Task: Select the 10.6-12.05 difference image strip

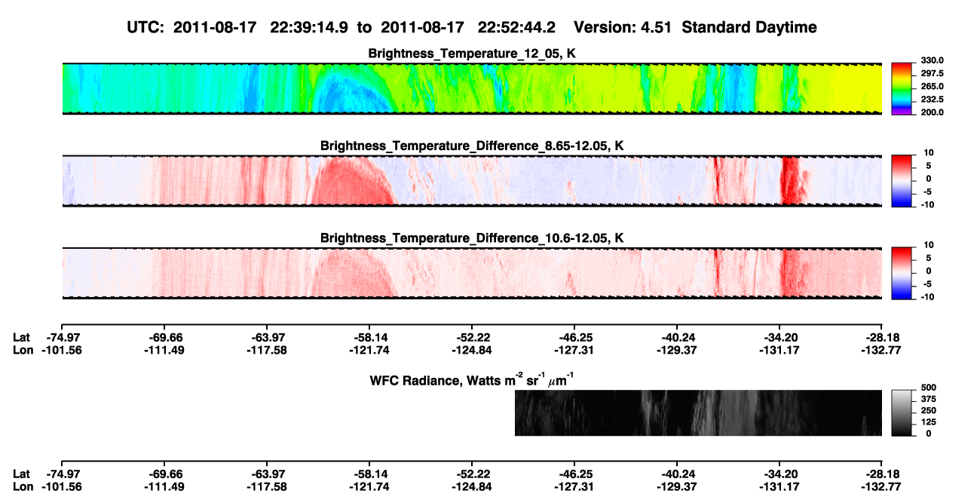Action: point(472,273)
